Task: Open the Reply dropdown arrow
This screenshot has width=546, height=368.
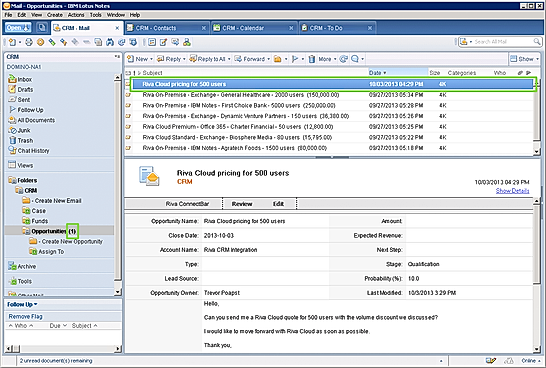Action: tap(184, 59)
